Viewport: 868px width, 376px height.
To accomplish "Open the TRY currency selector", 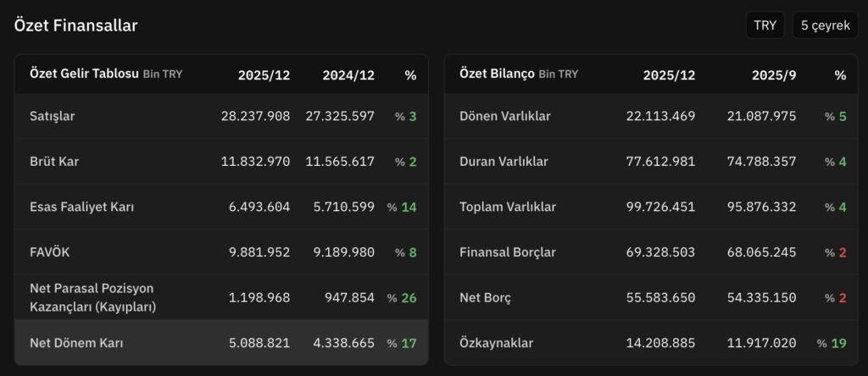I will click(765, 25).
